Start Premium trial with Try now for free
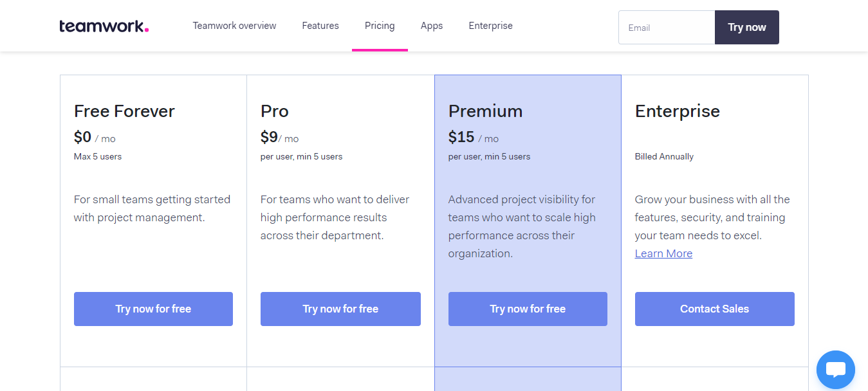868x391 pixels. point(528,309)
